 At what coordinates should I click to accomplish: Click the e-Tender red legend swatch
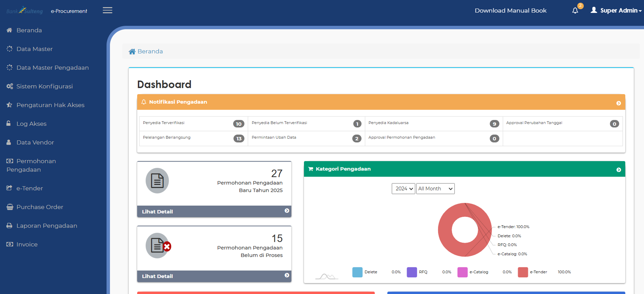click(x=523, y=272)
